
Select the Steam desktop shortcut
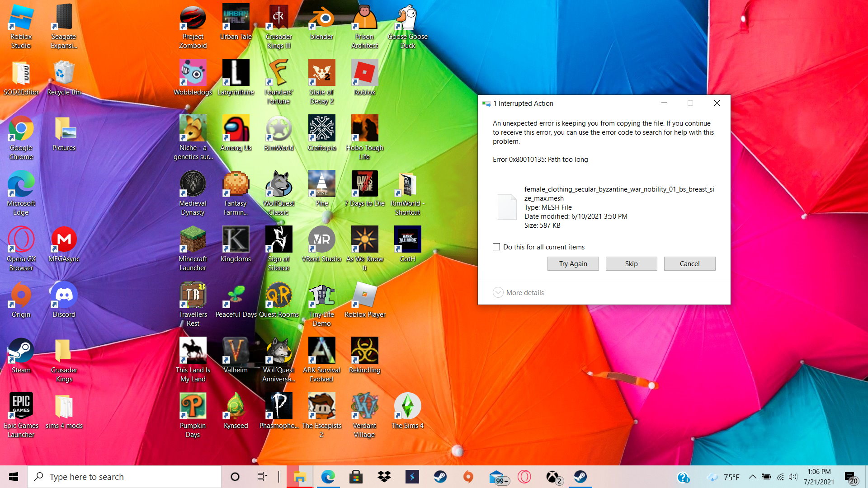pos(21,356)
